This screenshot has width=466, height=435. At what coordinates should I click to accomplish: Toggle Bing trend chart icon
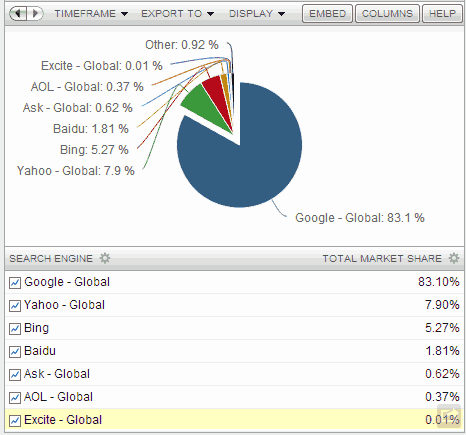15,329
